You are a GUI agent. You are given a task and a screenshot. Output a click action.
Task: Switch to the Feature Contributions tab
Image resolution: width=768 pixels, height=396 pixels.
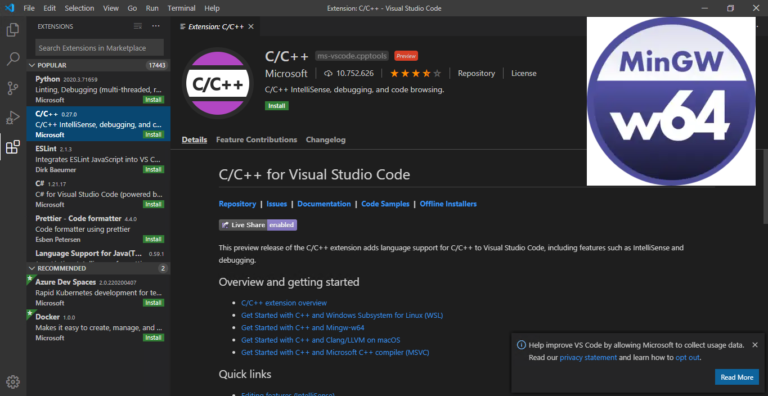[257, 140]
